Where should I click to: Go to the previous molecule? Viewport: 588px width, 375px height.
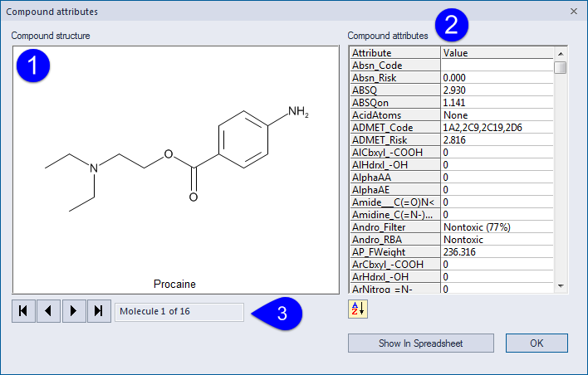(x=48, y=311)
